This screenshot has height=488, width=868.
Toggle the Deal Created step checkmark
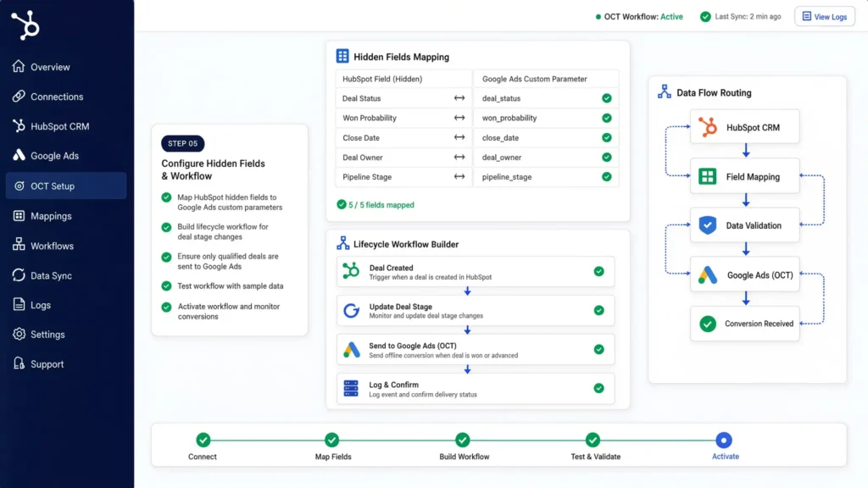(x=599, y=271)
